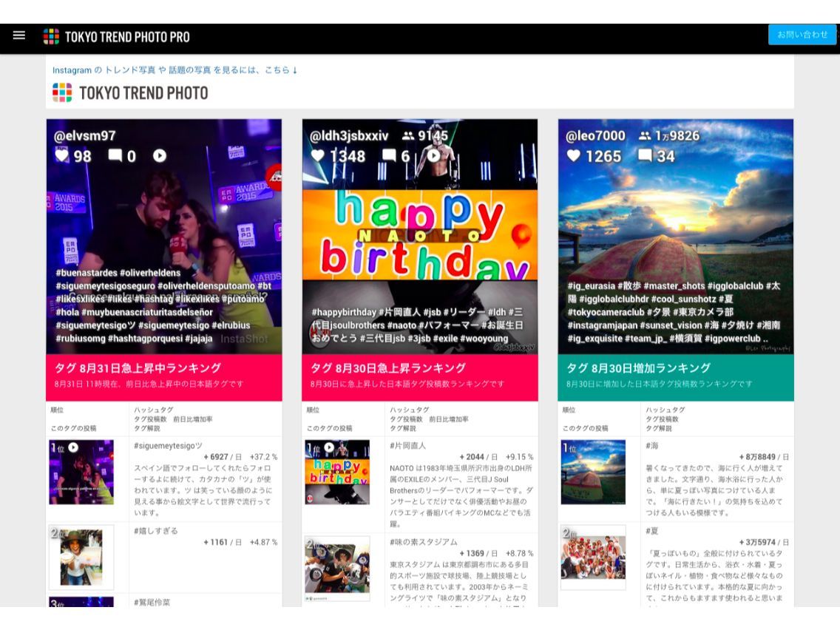
Task: Click heart icon on @elvsm97 post
Action: click(62, 155)
